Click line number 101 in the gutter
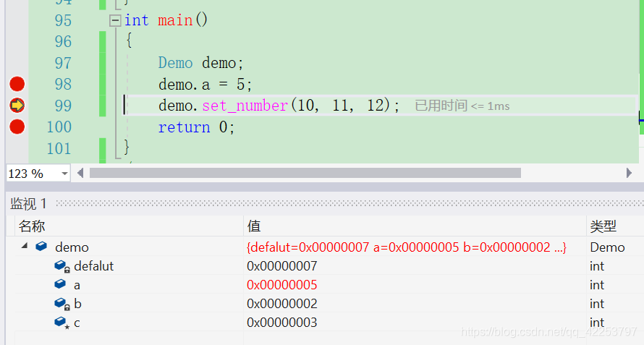Screen dimensions: 644x345 point(59,149)
